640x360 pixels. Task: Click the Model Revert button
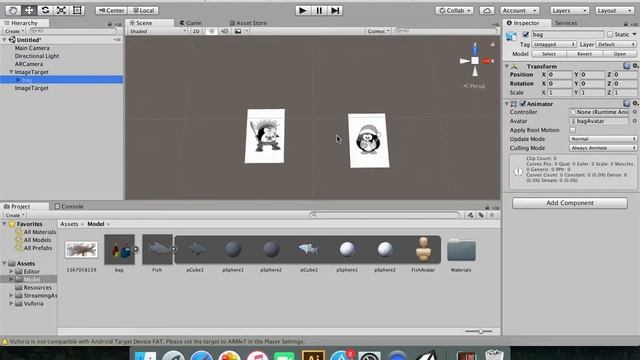584,54
